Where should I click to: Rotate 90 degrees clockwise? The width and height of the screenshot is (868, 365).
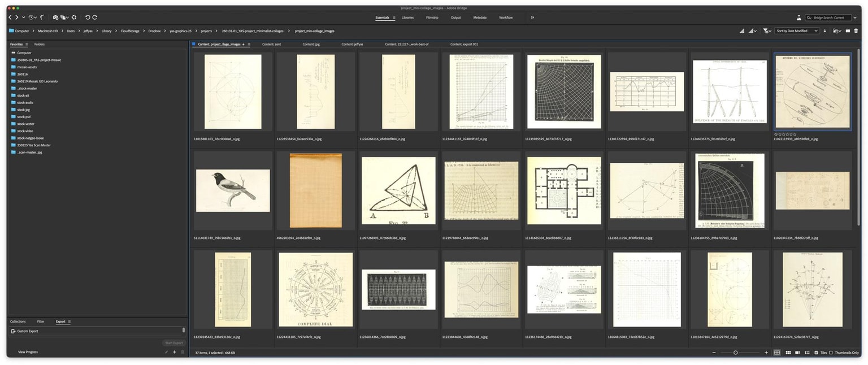(94, 18)
